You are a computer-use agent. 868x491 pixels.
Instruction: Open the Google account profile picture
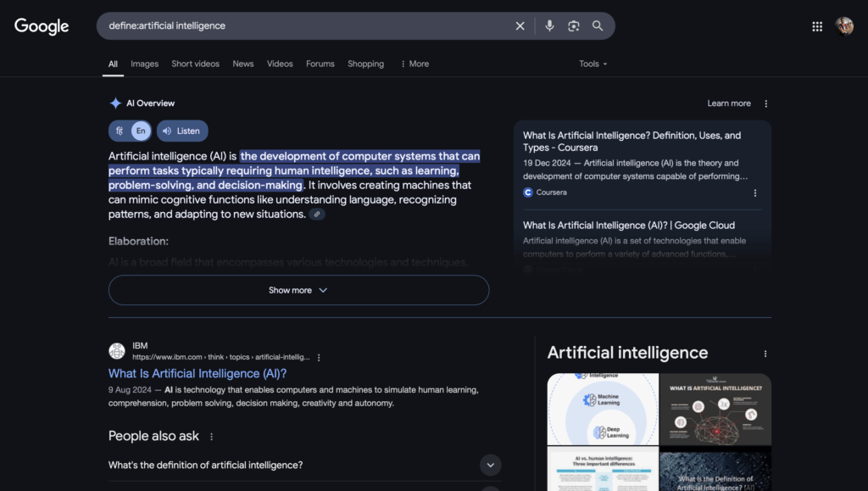point(844,26)
